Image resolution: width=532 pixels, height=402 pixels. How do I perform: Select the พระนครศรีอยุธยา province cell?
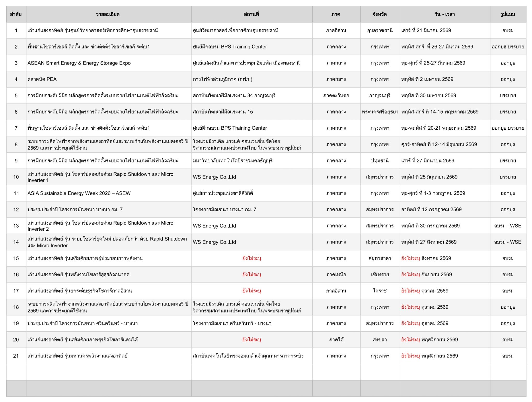pyautogui.click(x=380, y=112)
